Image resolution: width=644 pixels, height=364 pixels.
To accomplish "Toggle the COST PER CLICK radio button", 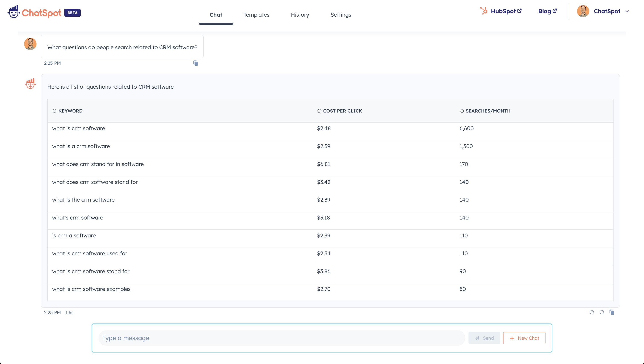I will [319, 111].
